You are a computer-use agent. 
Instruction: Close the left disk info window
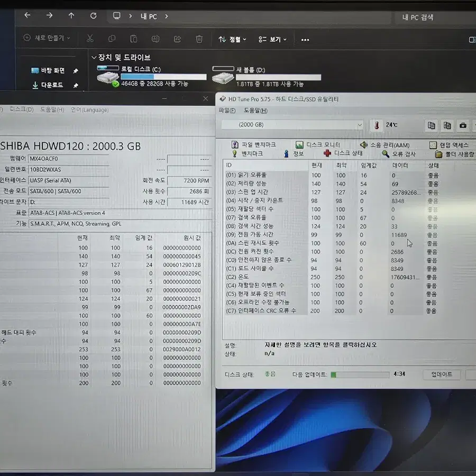206,99
